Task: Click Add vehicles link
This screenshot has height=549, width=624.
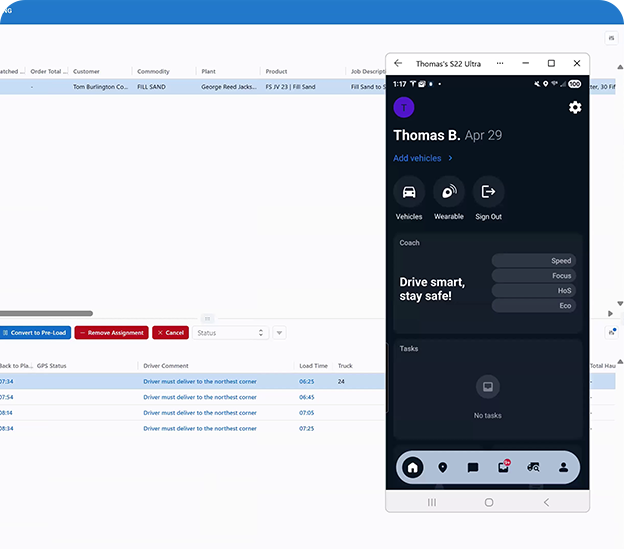Action: pyautogui.click(x=423, y=158)
